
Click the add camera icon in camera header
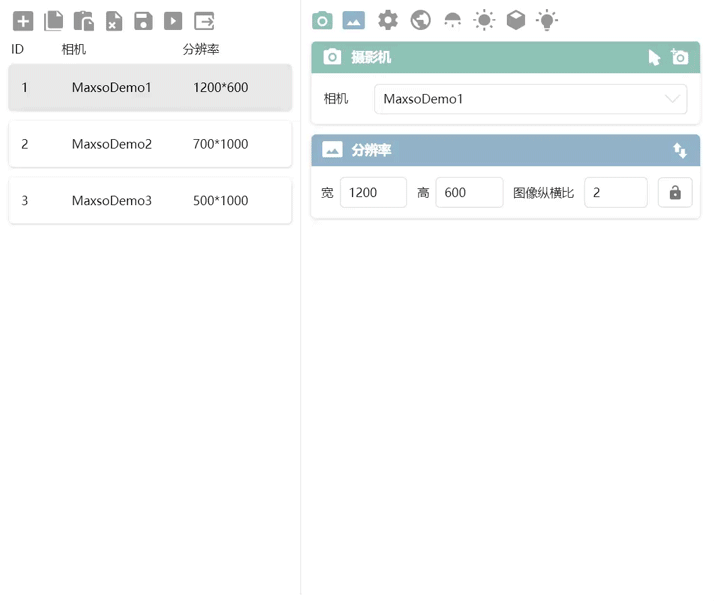tap(679, 57)
